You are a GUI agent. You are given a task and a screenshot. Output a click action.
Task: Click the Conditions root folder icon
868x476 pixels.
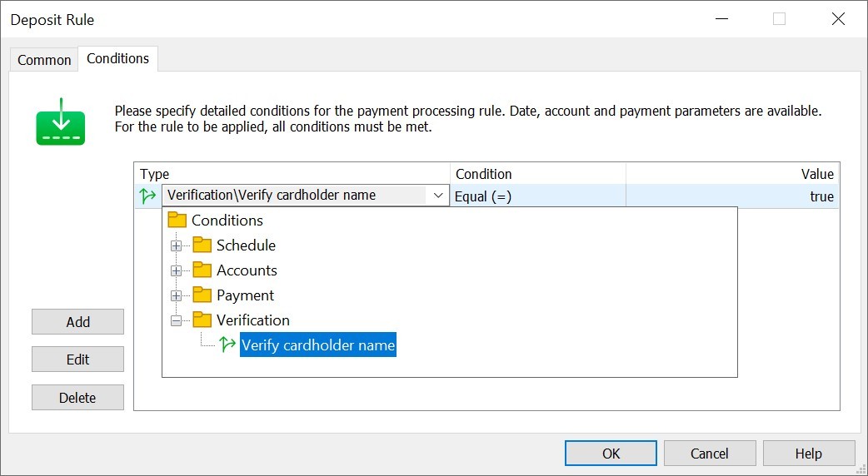(177, 221)
